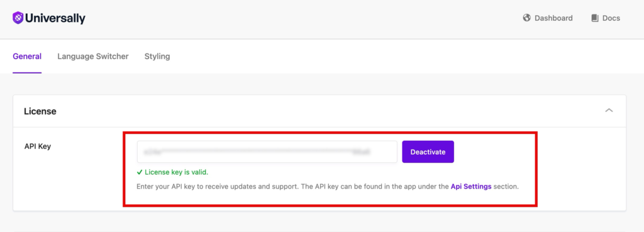The image size is (644, 232).
Task: Click the Dashboard globe icon
Action: coord(526,18)
